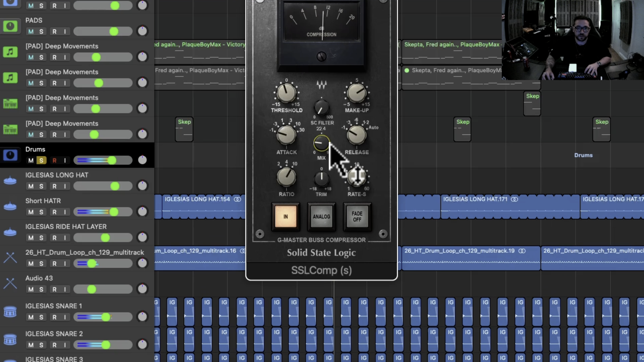Image resolution: width=644 pixels, height=362 pixels.
Task: Click the THRESHOLD knob on compressor
Action: point(286,93)
